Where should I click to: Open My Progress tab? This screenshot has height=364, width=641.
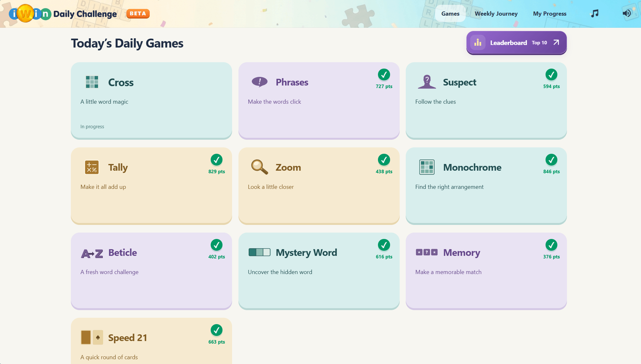pos(549,14)
